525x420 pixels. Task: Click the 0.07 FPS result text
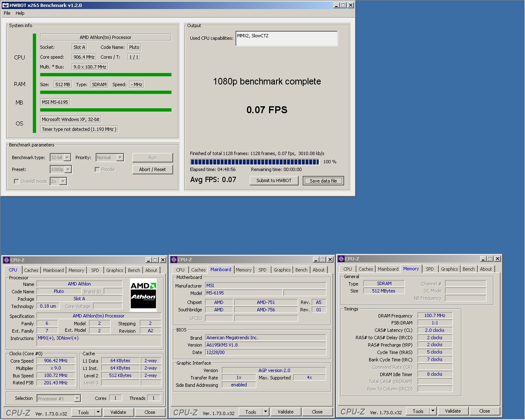click(267, 110)
